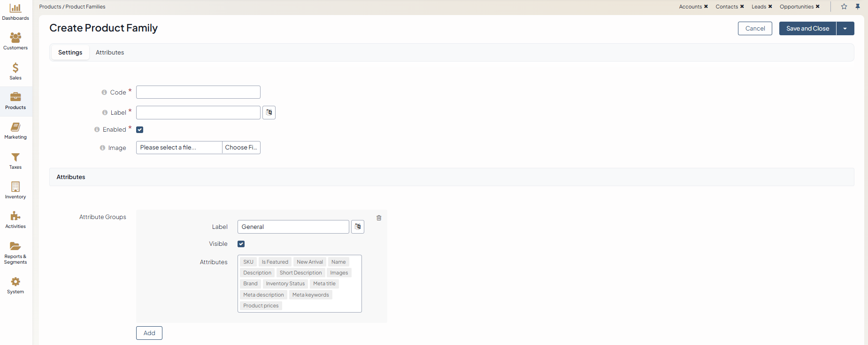Image resolution: width=868 pixels, height=345 pixels.
Task: Show the Code field tooltip icon
Action: point(104,93)
